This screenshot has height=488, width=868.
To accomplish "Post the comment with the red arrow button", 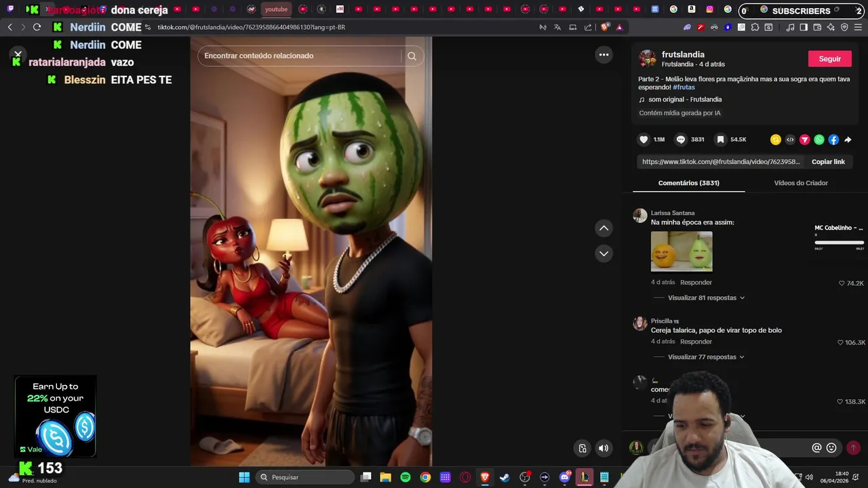I will click(853, 448).
